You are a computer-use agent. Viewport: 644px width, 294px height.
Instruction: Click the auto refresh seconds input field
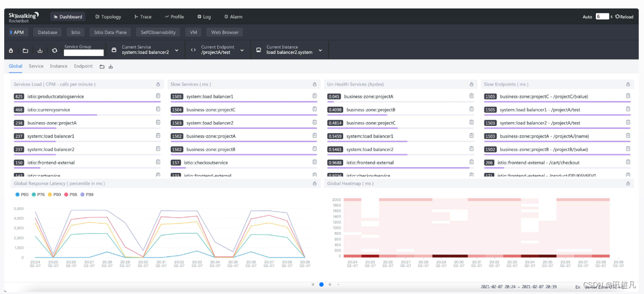(602, 17)
